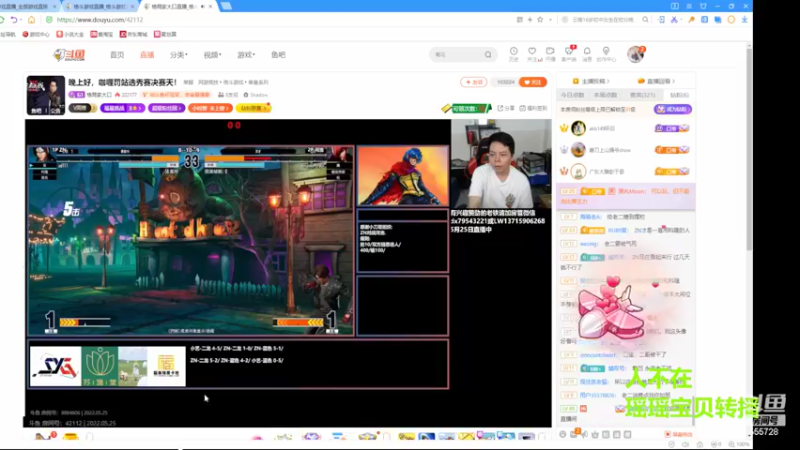The height and width of the screenshot is (450, 800).
Task: Expand the 视频 video dropdown
Action: point(212,55)
